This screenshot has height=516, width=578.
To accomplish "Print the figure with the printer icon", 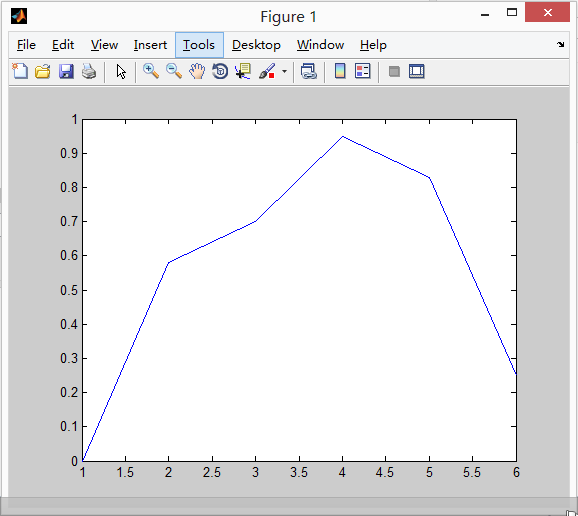I will pos(89,71).
